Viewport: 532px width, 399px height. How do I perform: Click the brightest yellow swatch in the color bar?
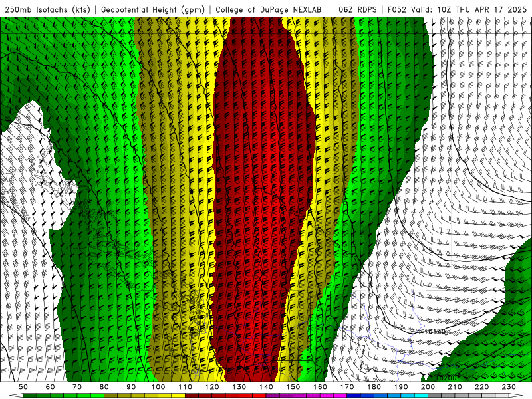(x=178, y=396)
